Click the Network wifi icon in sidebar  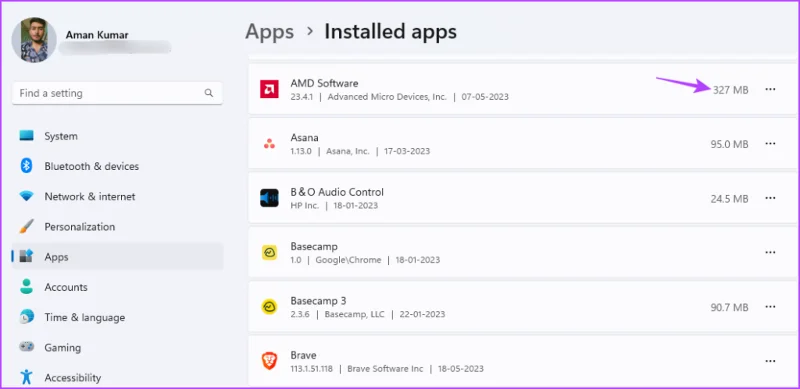[x=27, y=196]
